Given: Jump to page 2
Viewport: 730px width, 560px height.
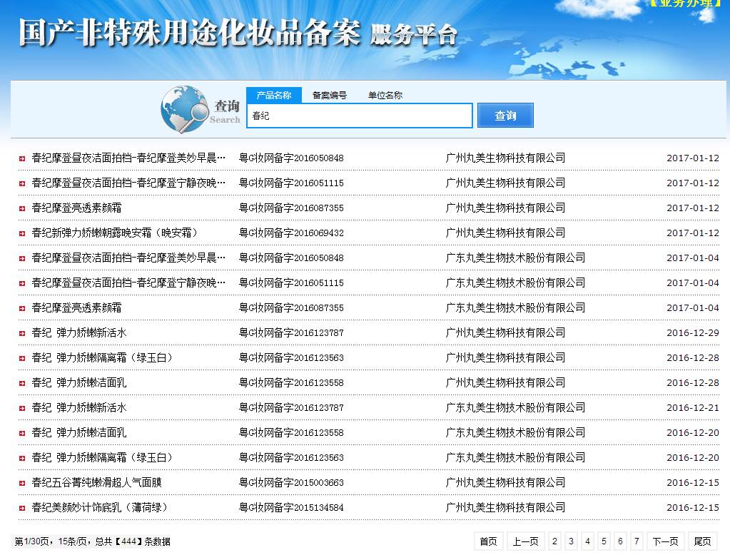Looking at the screenshot, I should point(554,541).
